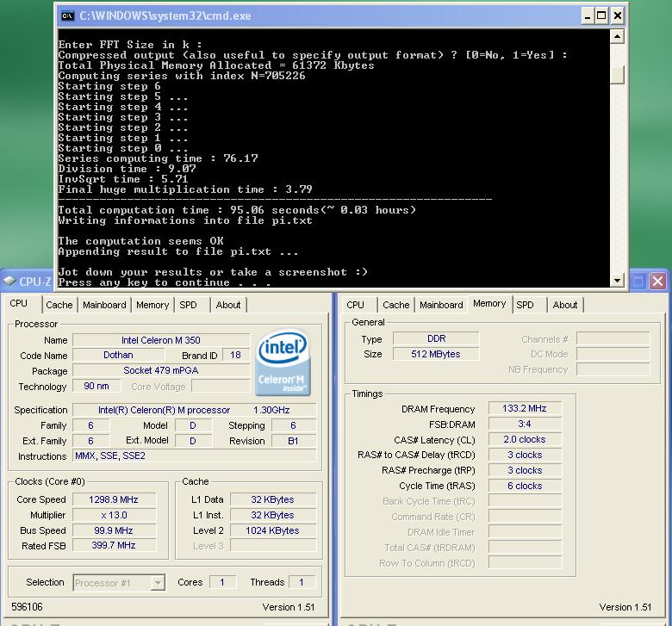Click the Level 2 cache value 1024 KBytes
The image size is (672, 626).
(x=273, y=530)
